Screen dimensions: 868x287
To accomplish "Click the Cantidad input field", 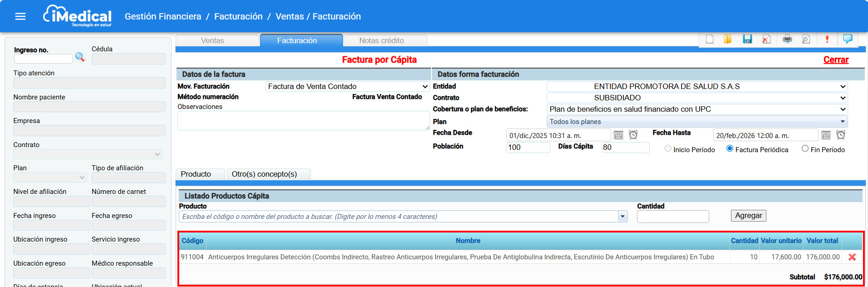I will tap(672, 217).
